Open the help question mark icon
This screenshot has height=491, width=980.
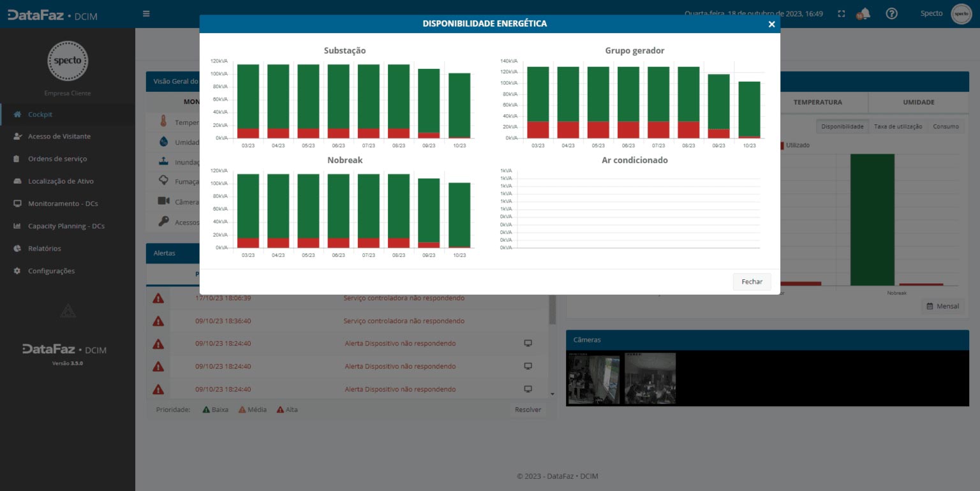[x=892, y=13]
